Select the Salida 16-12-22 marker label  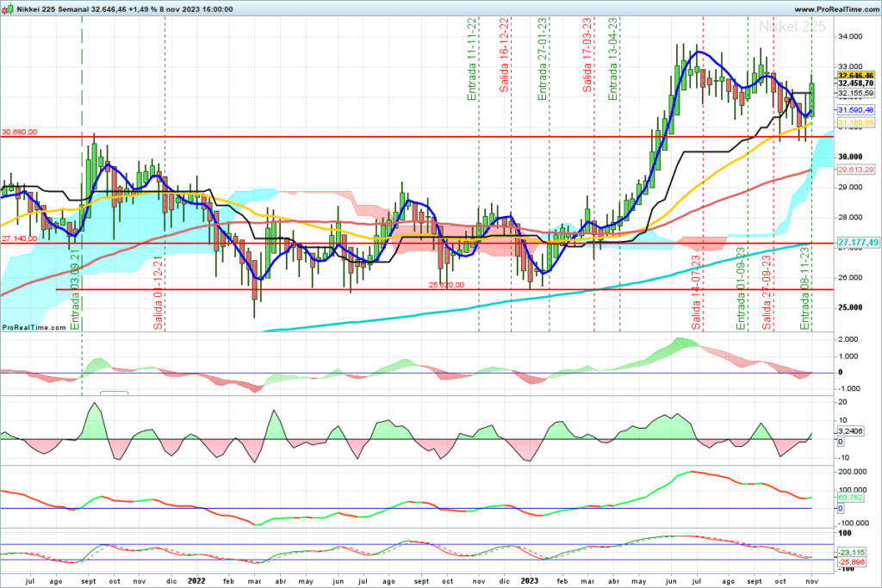[504, 55]
